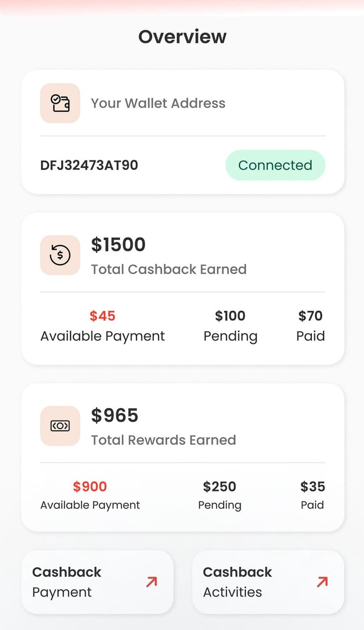
Task: Click the Total Cashback Earned label
Action: [169, 269]
